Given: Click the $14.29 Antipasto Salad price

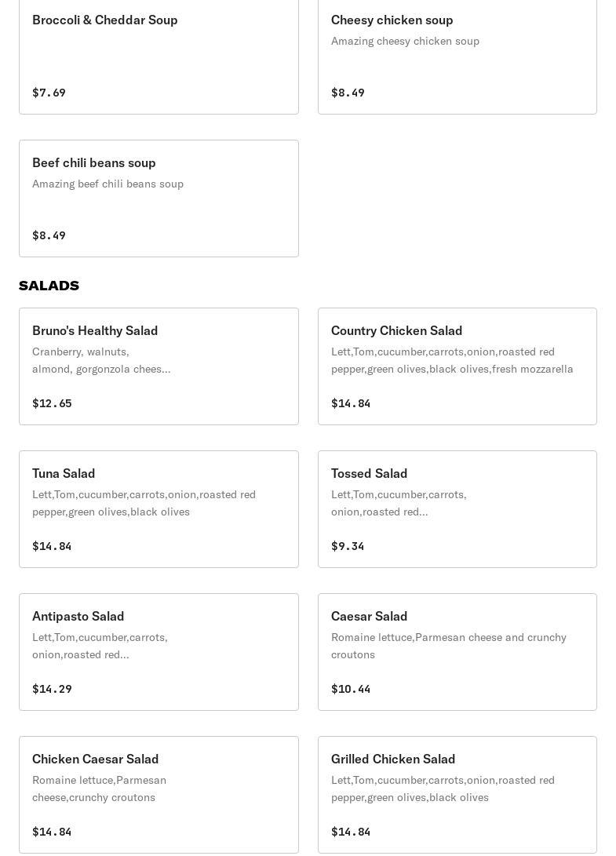Looking at the screenshot, I should [x=52, y=689].
